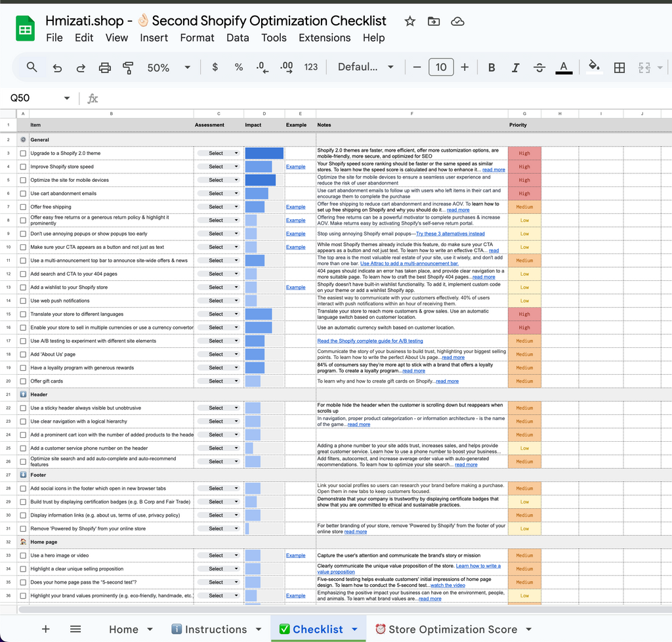Image resolution: width=672 pixels, height=642 pixels.
Task: Format selection as currency
Action: point(215,68)
